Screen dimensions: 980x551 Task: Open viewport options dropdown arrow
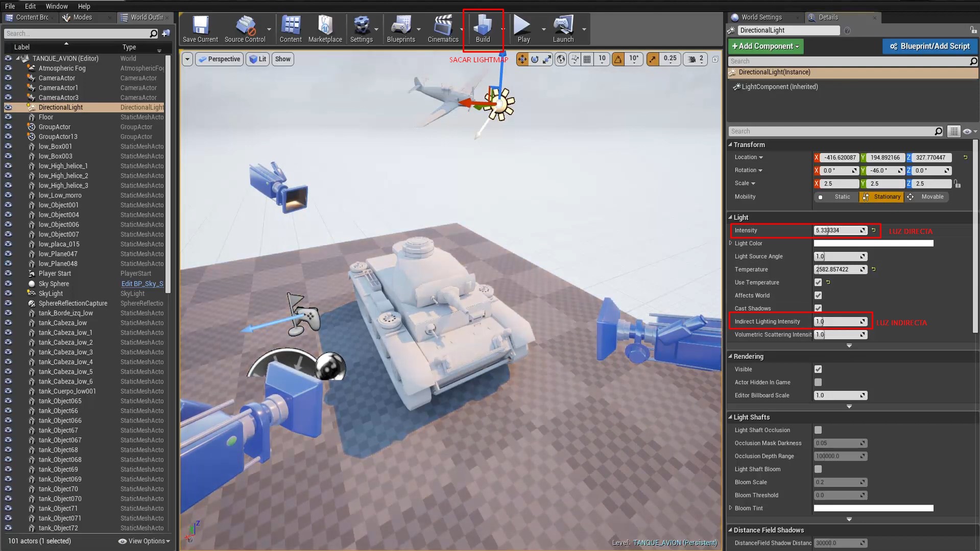pyautogui.click(x=187, y=59)
